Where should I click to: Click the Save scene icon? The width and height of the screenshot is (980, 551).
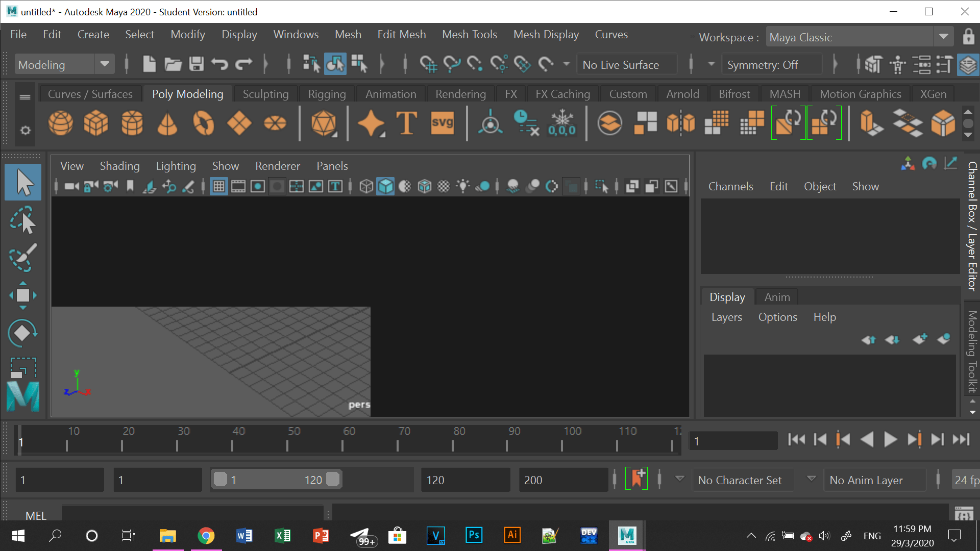197,64
